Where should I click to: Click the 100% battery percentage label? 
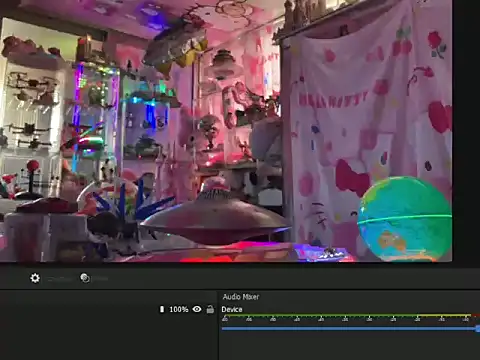(x=179, y=309)
